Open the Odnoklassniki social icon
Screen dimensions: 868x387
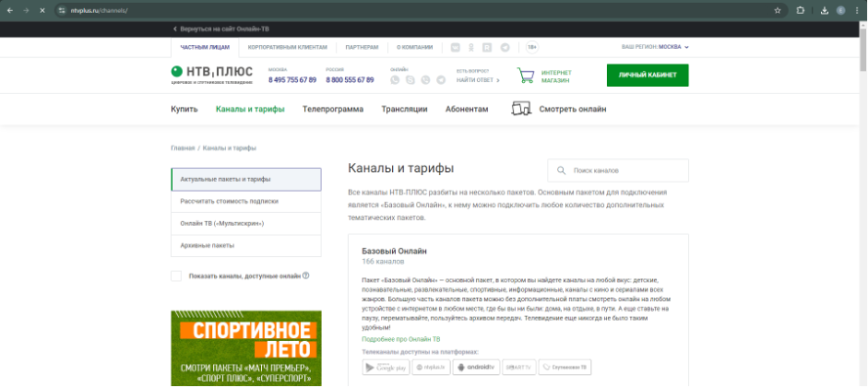[471, 48]
